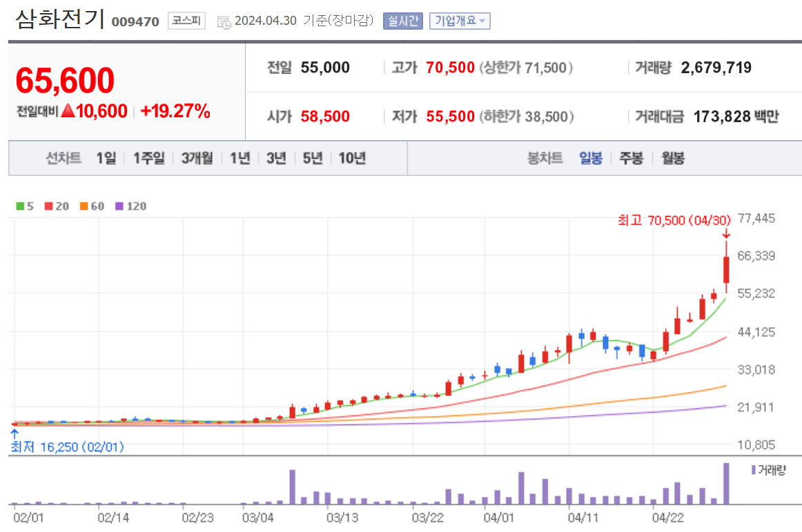Click the previous close value 55,000
This screenshot has width=802, height=532.
[325, 68]
